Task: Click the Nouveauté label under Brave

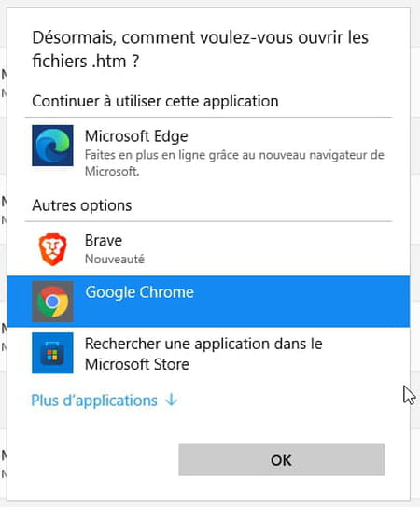Action: tap(115, 259)
